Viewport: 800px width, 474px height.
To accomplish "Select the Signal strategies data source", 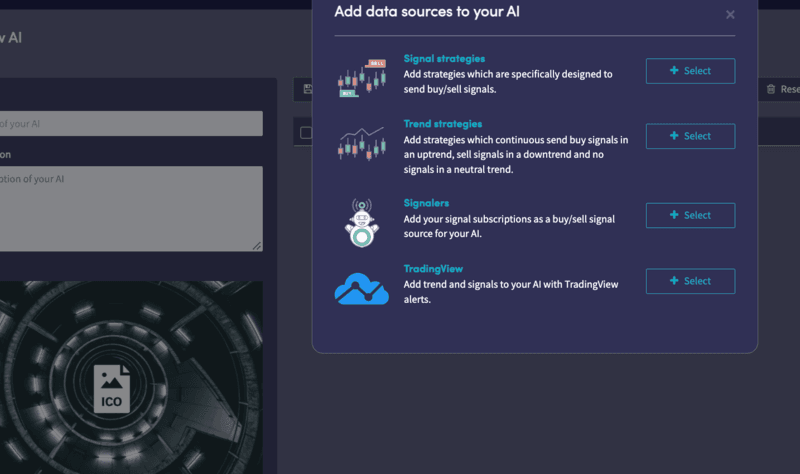I will (x=690, y=71).
